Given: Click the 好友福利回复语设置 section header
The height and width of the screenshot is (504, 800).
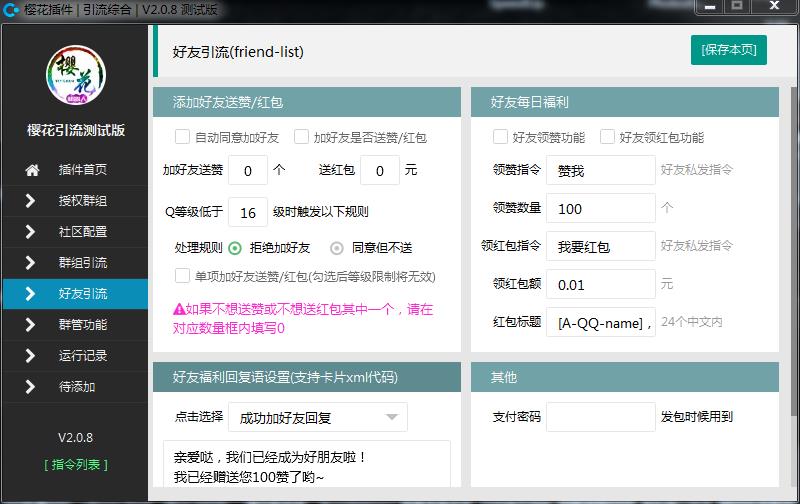Looking at the screenshot, I should click(307, 377).
